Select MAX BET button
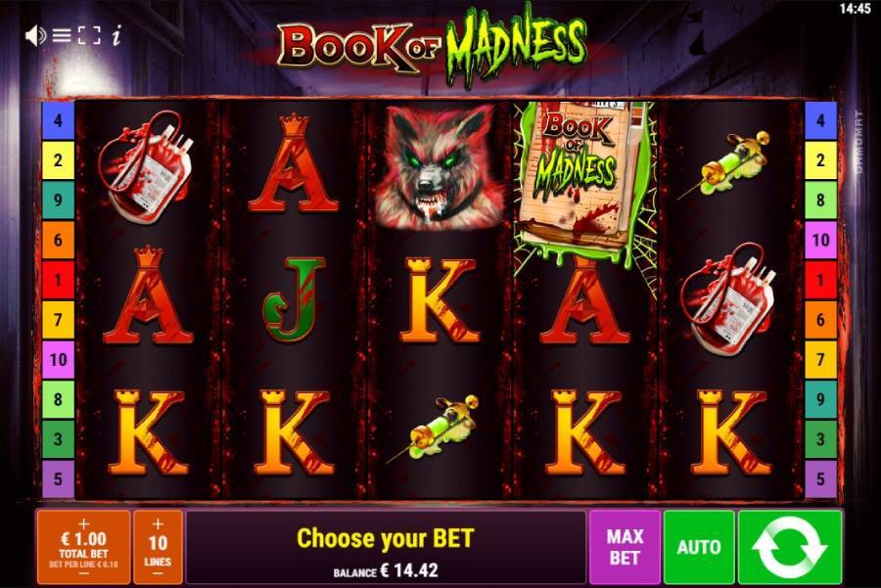881x588 pixels. point(625,547)
